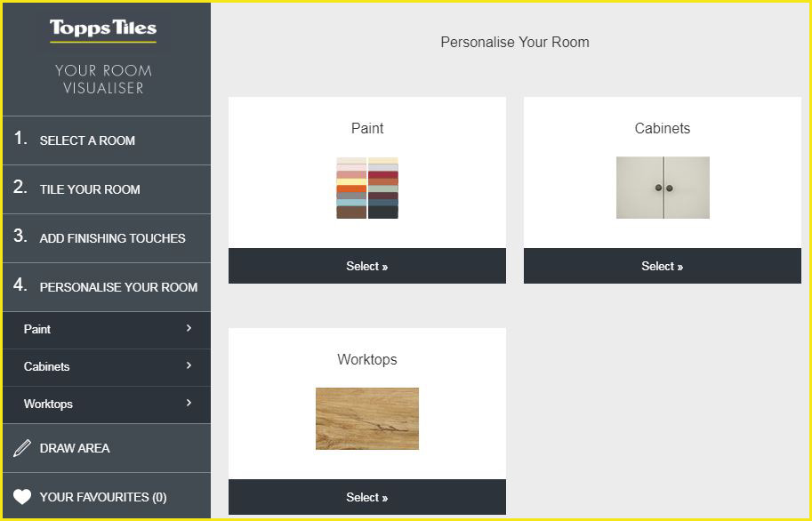Click the Paint card title
Image resolution: width=812 pixels, height=521 pixels.
coord(367,128)
